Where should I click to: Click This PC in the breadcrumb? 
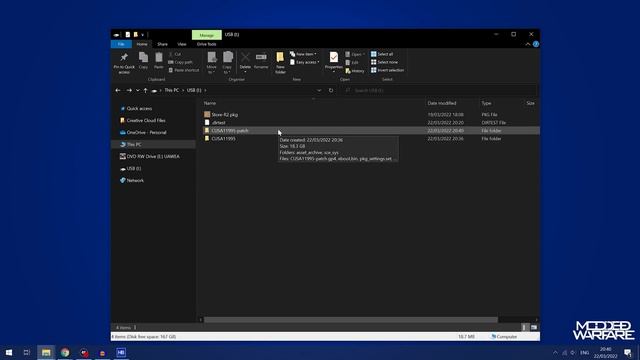[171, 90]
